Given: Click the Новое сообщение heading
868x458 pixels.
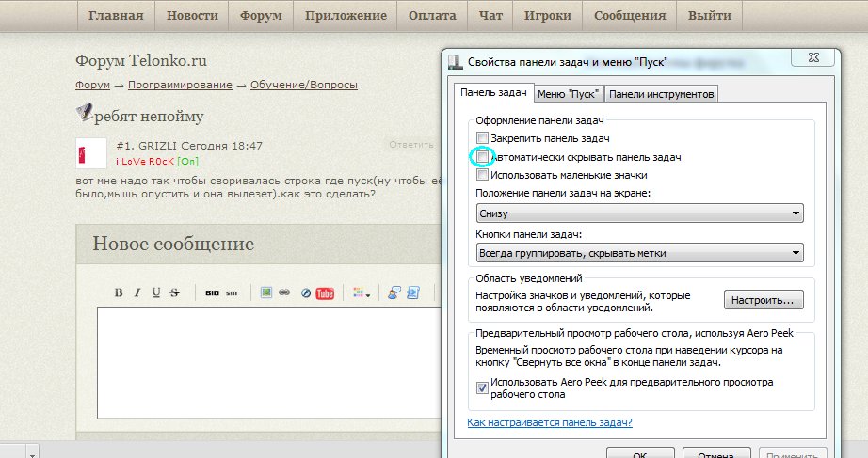Looking at the screenshot, I should pos(173,244).
